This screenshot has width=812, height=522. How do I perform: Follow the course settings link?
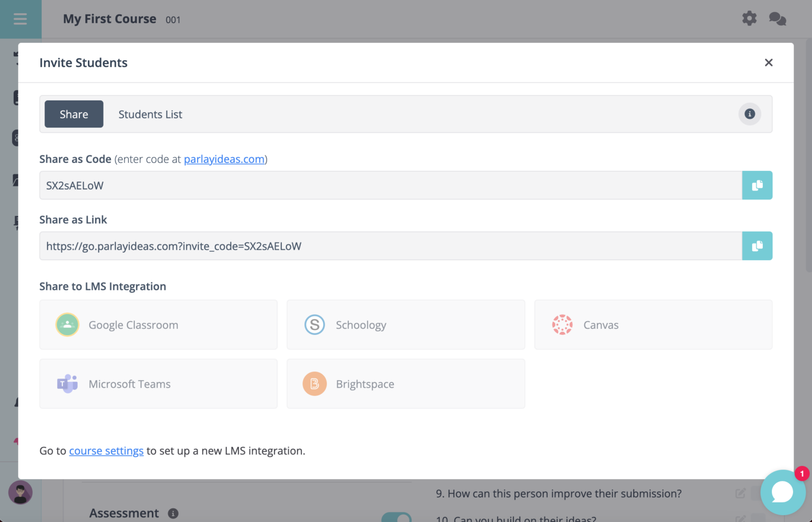(x=106, y=451)
